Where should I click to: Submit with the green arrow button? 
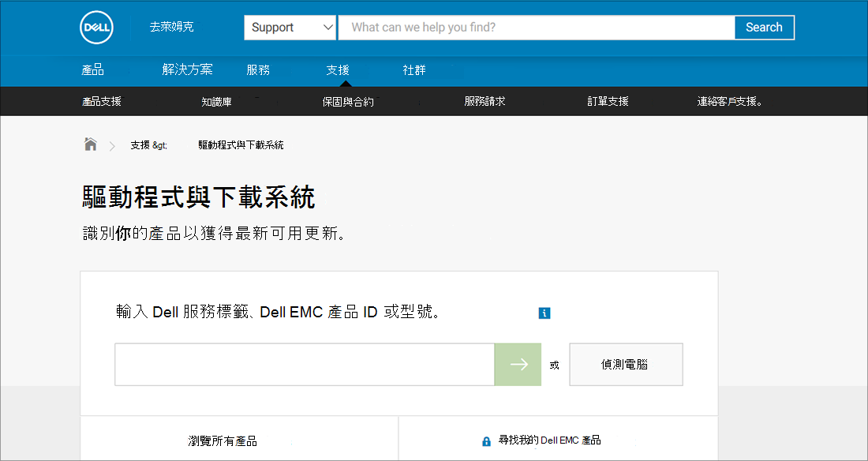518,364
